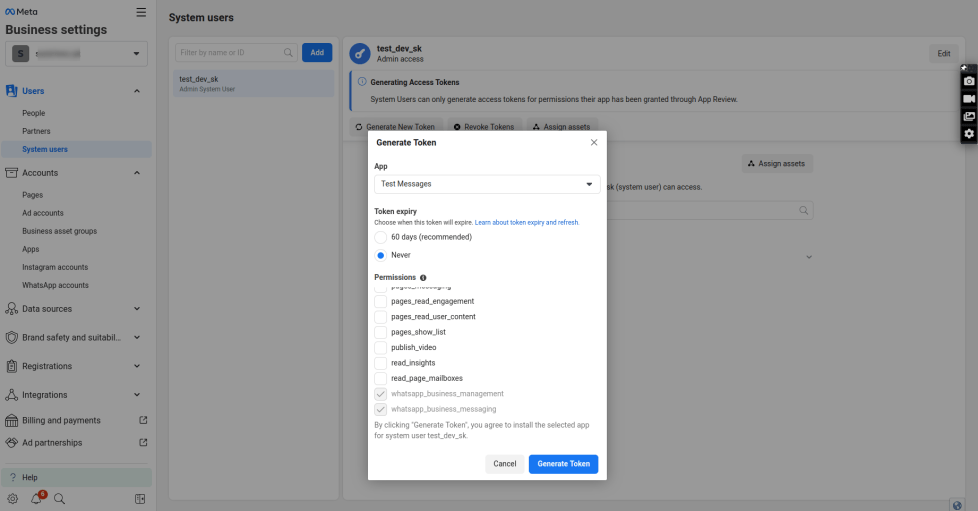Open the System users menu item
The width and height of the screenshot is (978, 511).
45,150
